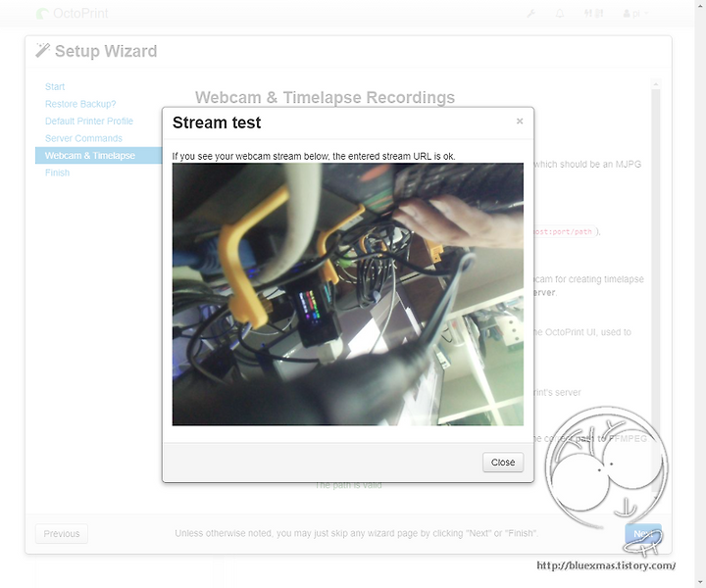Click the Setup Wizard magic wand icon
This screenshot has height=588, width=706.
click(42, 51)
